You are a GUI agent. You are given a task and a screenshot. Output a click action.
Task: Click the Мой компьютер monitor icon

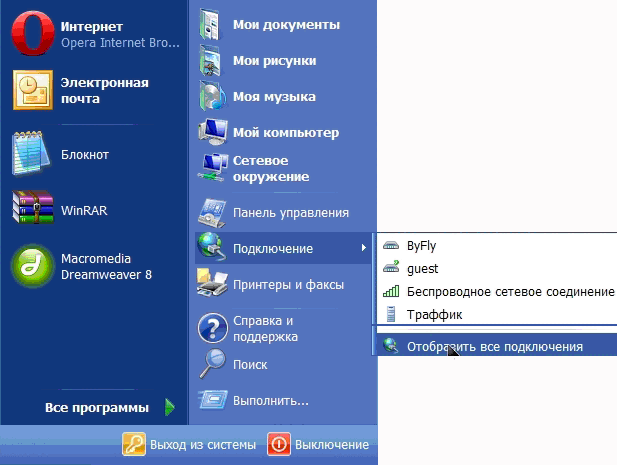pos(213,132)
